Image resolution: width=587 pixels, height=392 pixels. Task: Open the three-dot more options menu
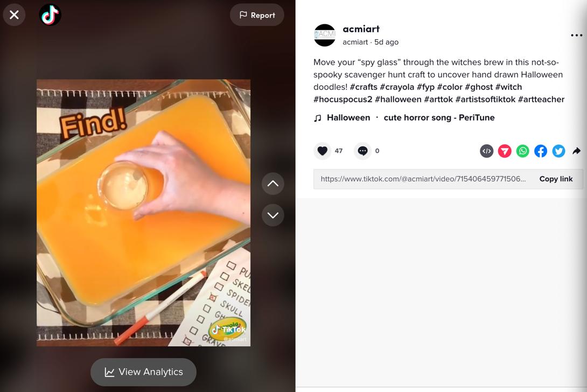pos(577,35)
